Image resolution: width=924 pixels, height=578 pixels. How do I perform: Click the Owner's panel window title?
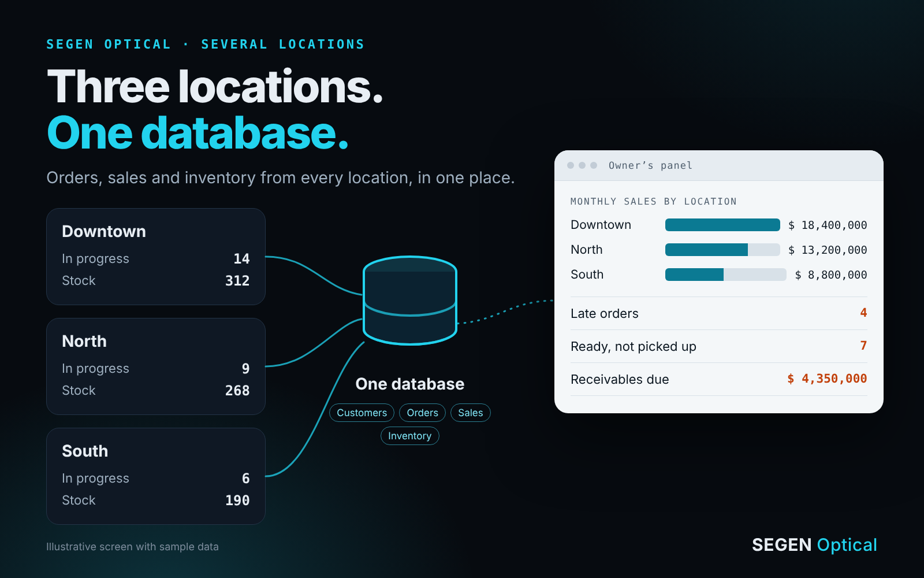650,165
